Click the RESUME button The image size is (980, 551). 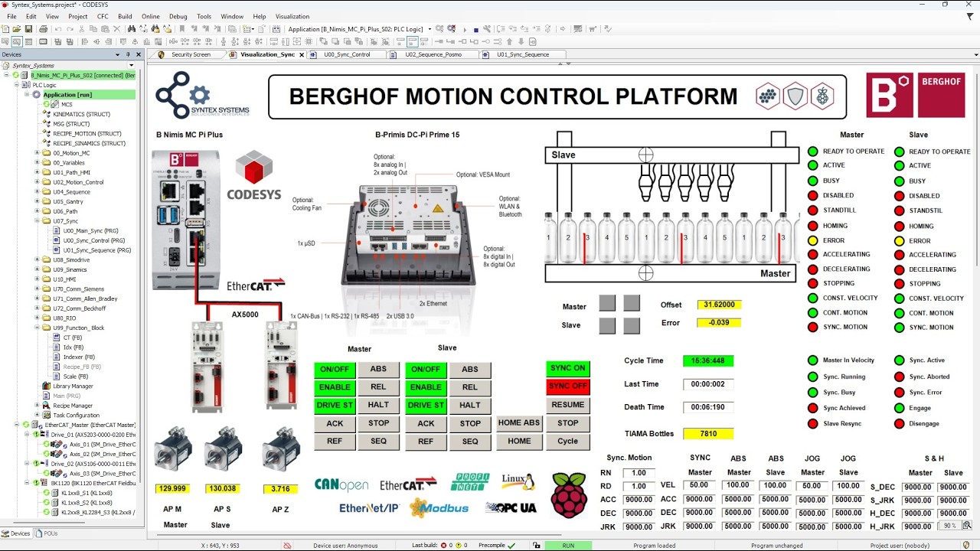pos(568,405)
